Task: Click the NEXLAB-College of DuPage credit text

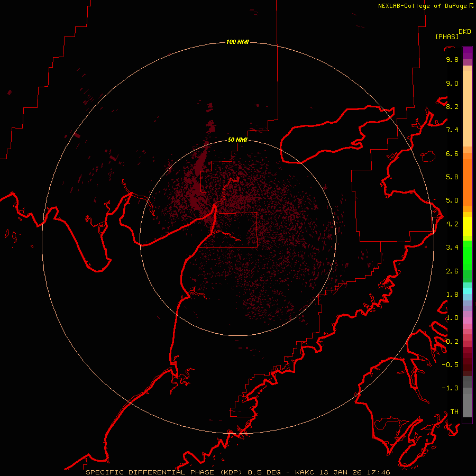Action: [422, 6]
